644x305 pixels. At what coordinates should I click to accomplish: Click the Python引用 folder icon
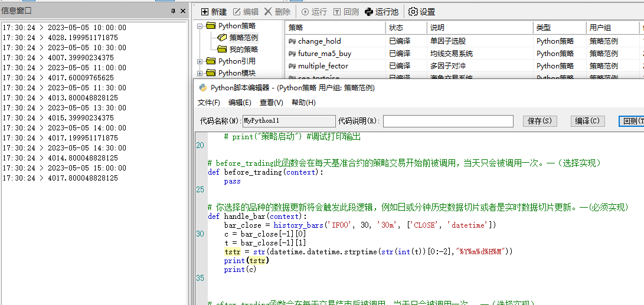tap(211, 61)
